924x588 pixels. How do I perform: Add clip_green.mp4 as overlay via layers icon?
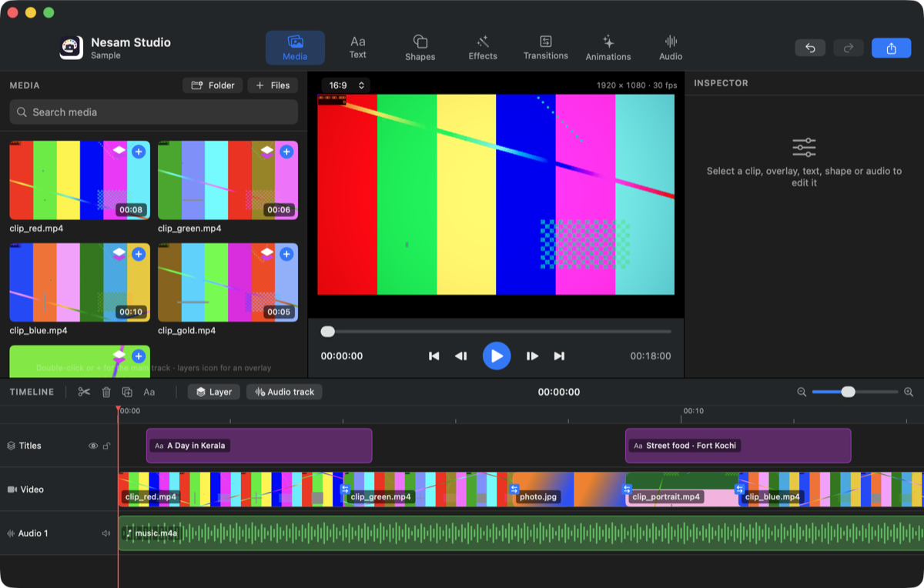point(267,152)
